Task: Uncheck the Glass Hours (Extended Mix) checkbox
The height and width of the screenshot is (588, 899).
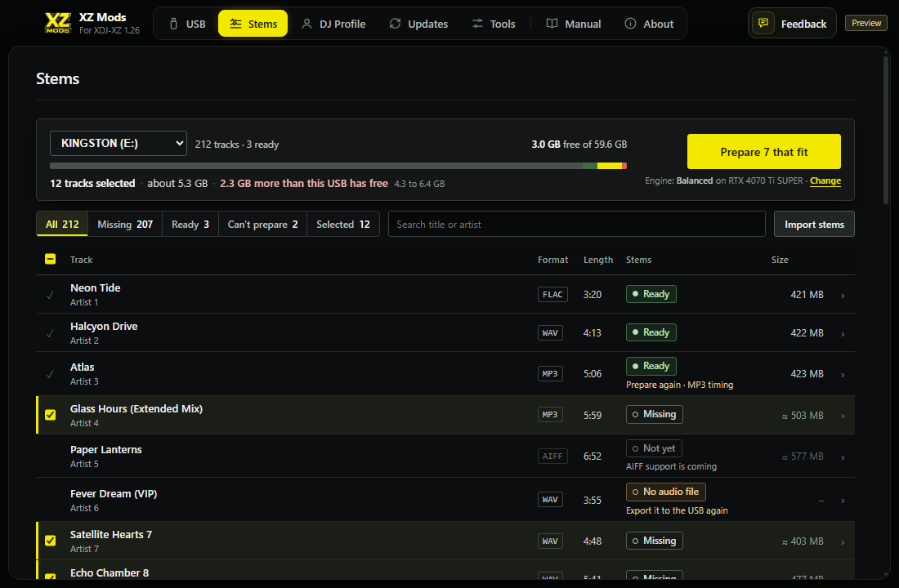Action: pos(51,415)
